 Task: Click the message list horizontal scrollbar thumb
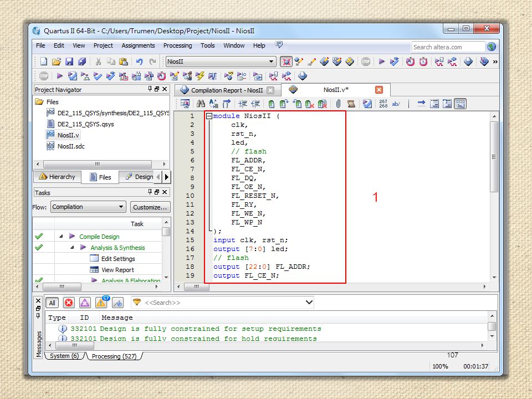click(75, 345)
